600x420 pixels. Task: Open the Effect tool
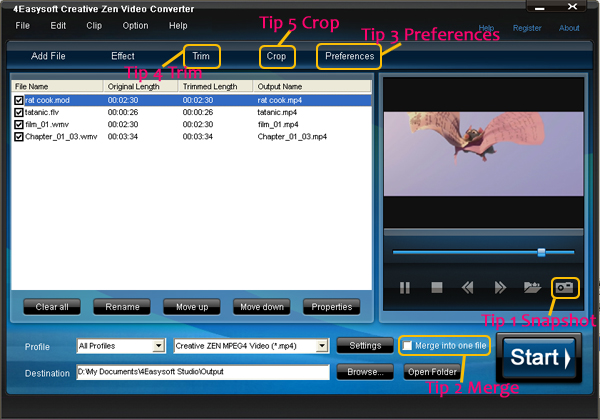(123, 56)
